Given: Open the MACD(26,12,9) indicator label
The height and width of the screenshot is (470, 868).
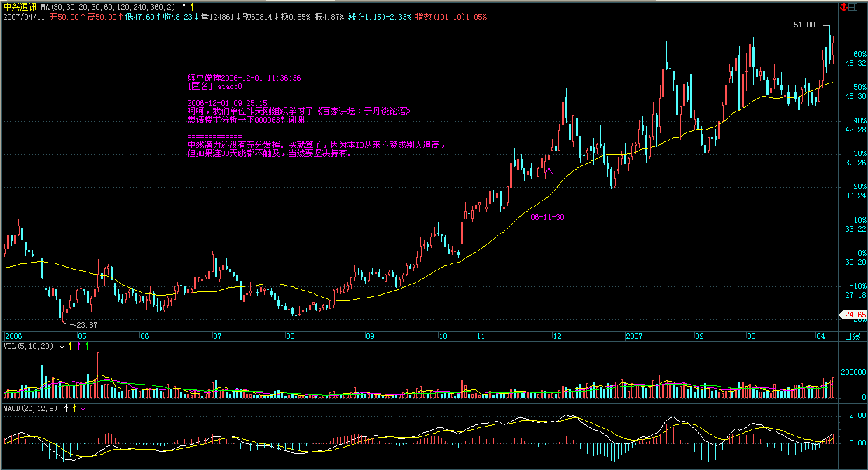Looking at the screenshot, I should (x=31, y=408).
